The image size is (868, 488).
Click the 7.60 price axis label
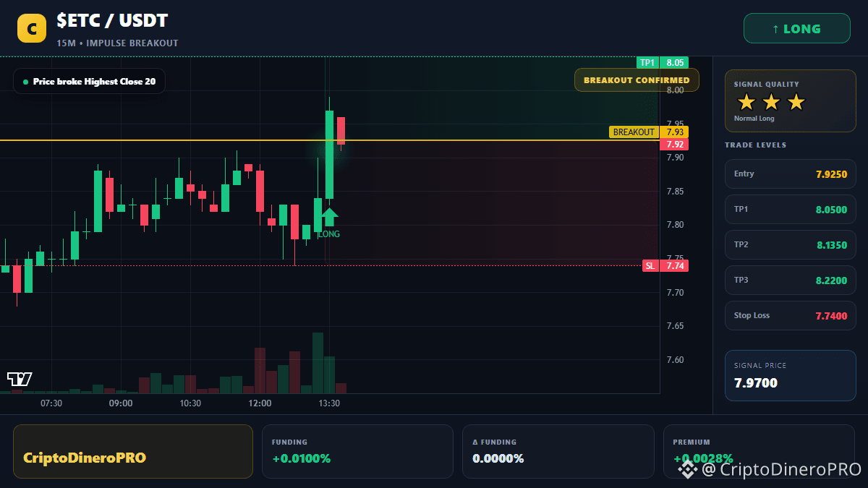pos(676,359)
